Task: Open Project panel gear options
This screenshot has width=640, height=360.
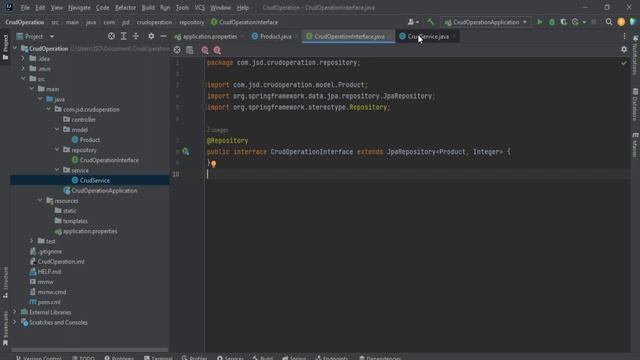Action: 151,36
